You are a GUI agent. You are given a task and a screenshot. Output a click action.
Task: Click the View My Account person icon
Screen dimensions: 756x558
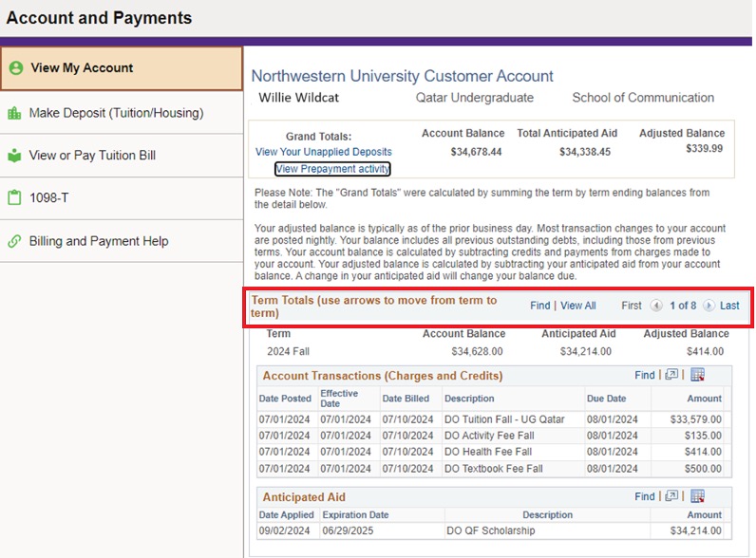[16, 68]
